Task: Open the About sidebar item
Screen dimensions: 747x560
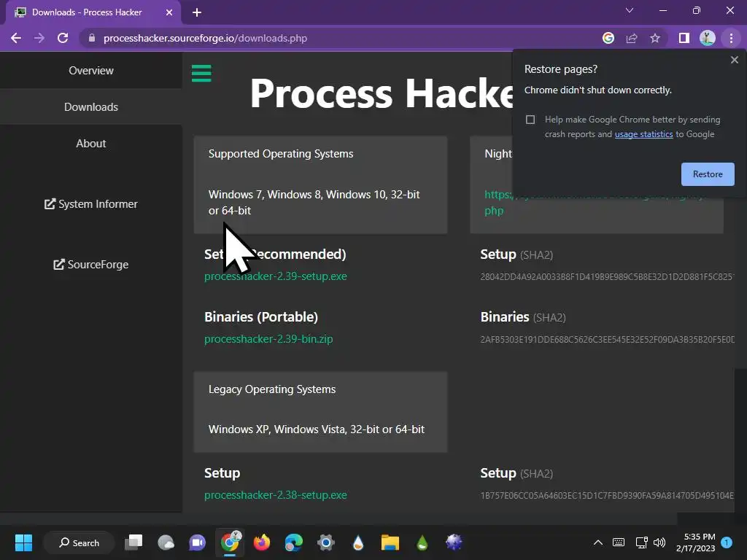Action: click(x=91, y=144)
